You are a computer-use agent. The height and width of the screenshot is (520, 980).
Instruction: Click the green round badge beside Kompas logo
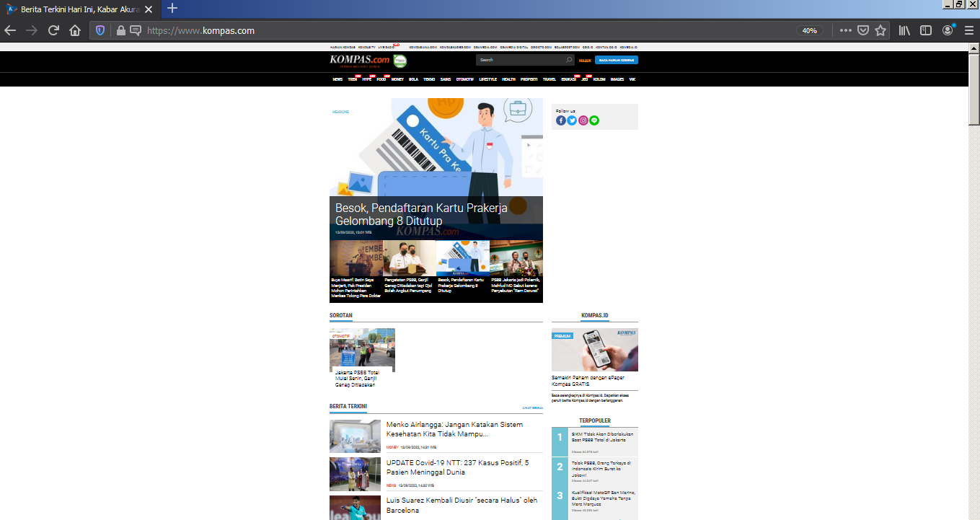click(x=400, y=61)
